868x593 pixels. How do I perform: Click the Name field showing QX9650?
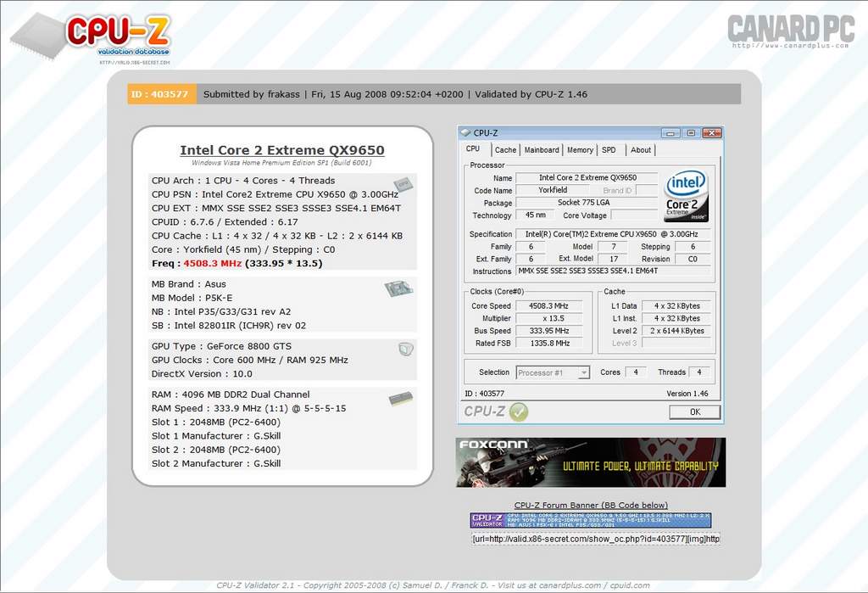point(587,178)
